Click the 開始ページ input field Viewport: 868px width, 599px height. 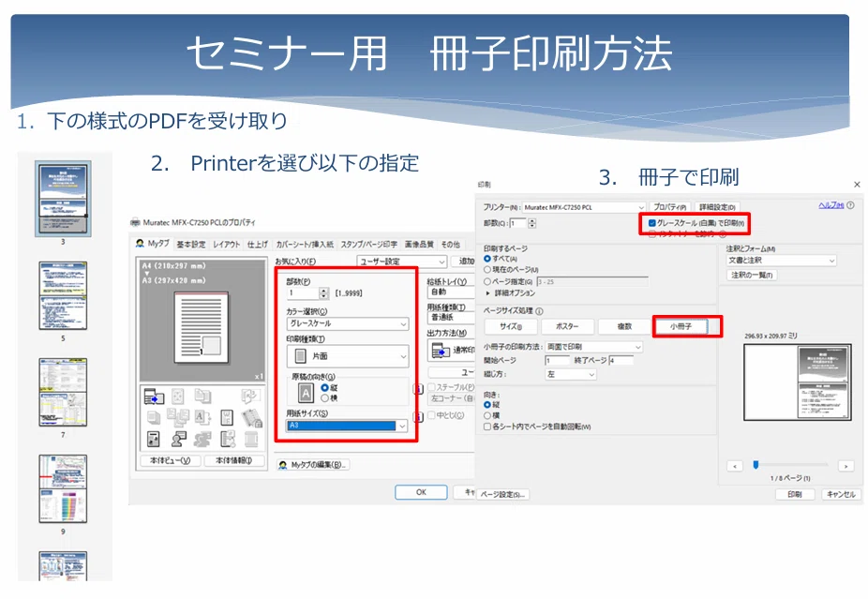[558, 360]
